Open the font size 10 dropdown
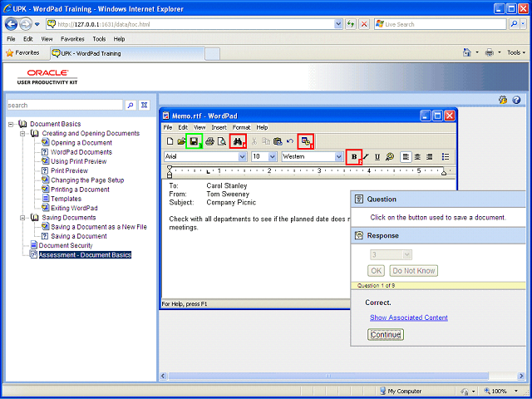The height and width of the screenshot is (399, 532). [273, 157]
